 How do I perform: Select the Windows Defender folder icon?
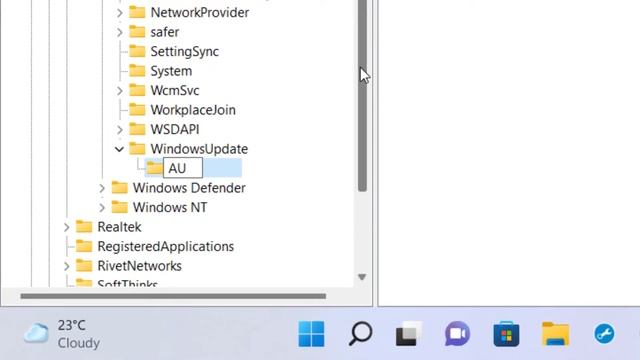coord(120,187)
